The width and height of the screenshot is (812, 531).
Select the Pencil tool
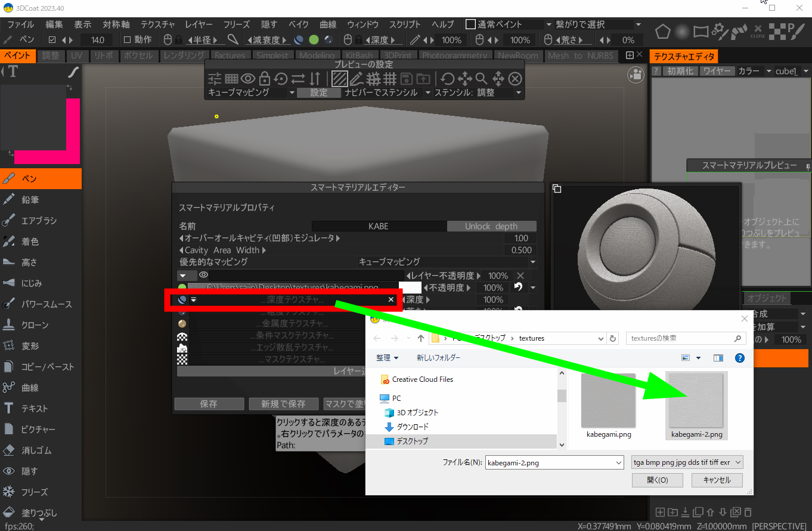[30, 200]
